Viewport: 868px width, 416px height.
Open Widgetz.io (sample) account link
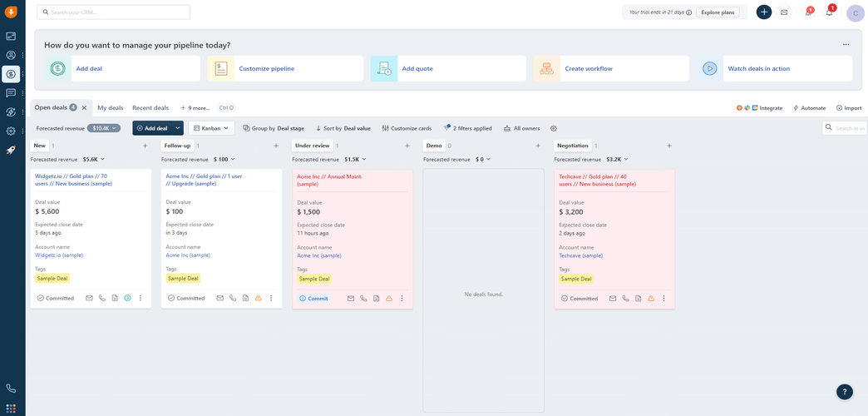tap(59, 255)
